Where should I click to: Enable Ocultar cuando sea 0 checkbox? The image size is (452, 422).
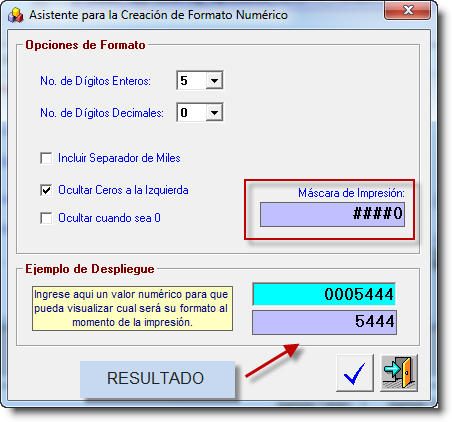point(46,218)
